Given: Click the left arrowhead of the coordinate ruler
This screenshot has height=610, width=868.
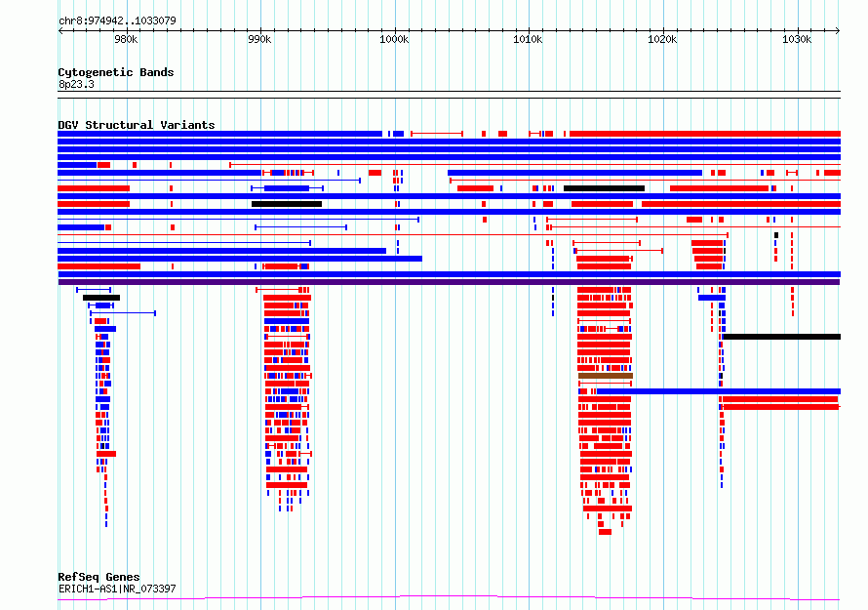Looking at the screenshot, I should pos(60,30).
